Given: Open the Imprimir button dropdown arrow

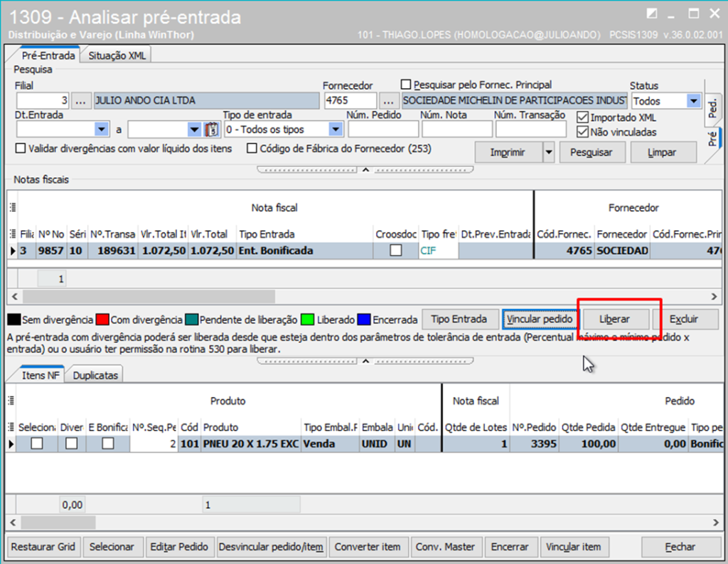Looking at the screenshot, I should pyautogui.click(x=548, y=152).
